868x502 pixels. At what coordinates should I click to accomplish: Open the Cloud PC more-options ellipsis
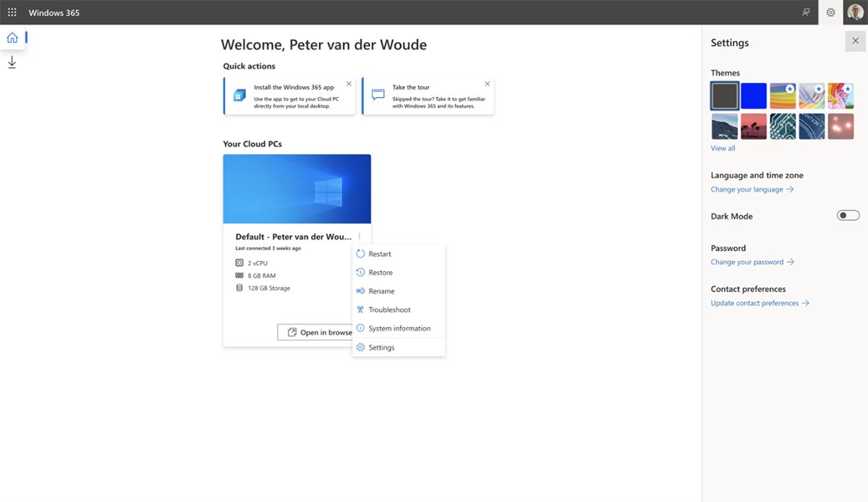(359, 236)
